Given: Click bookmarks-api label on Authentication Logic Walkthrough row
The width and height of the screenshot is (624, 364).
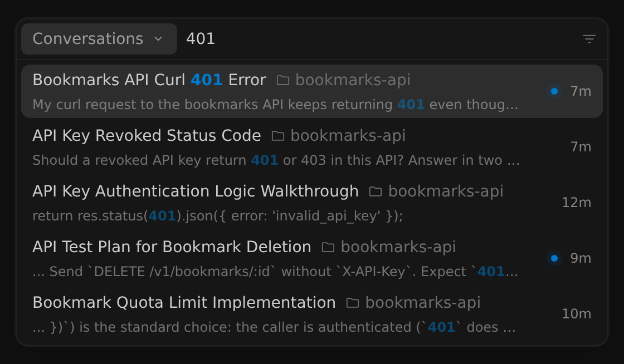Looking at the screenshot, I should pos(446,191).
